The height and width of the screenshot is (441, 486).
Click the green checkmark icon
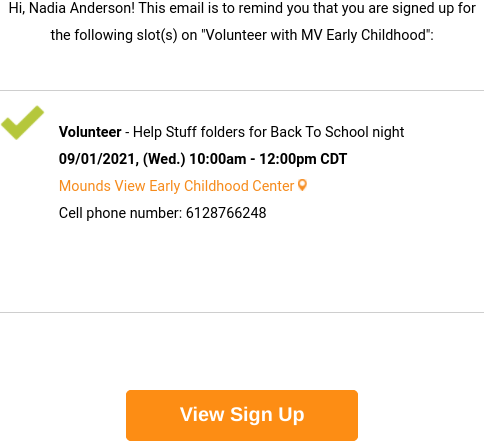(x=22, y=122)
